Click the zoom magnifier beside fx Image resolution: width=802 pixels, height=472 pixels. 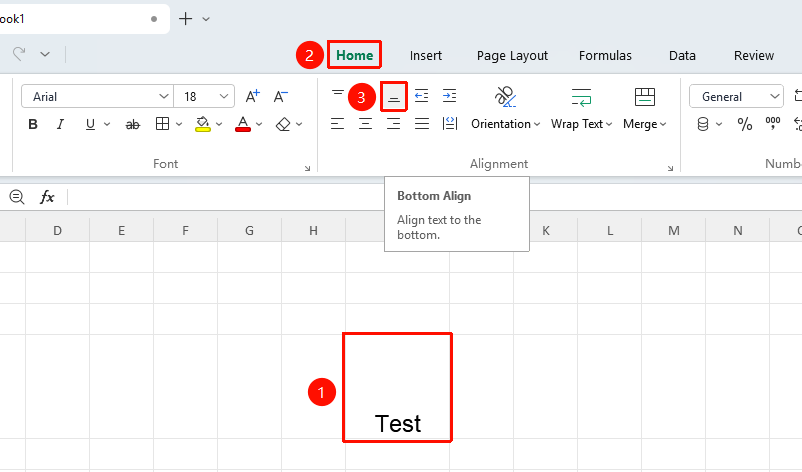click(x=17, y=197)
